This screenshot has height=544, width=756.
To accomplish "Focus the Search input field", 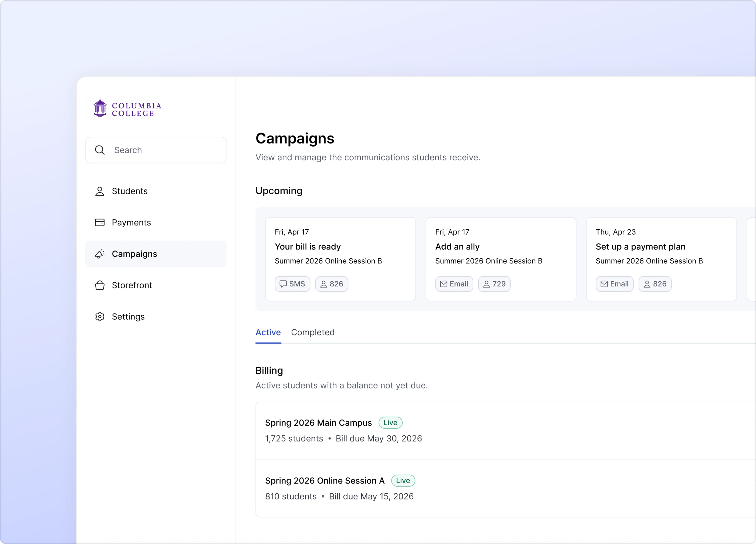I will pyautogui.click(x=156, y=150).
